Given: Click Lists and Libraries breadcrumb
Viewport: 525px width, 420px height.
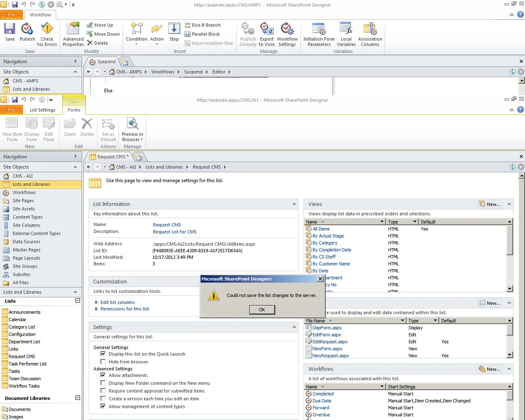Looking at the screenshot, I should 164,167.
